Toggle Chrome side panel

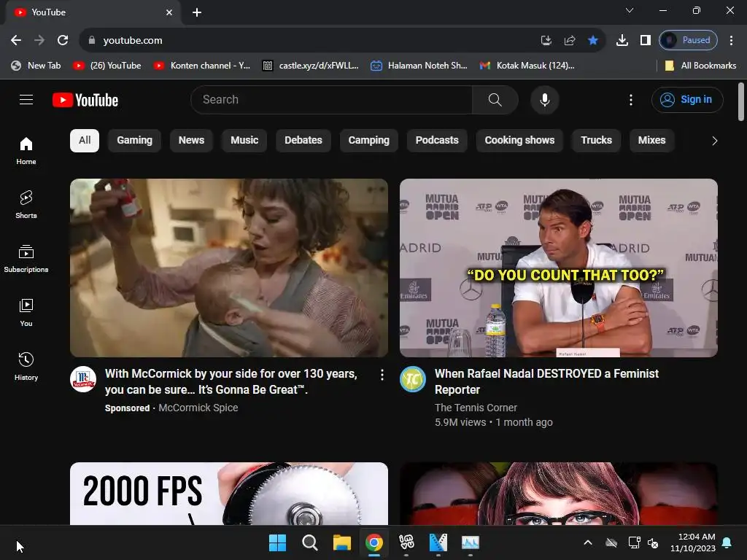[x=646, y=41]
